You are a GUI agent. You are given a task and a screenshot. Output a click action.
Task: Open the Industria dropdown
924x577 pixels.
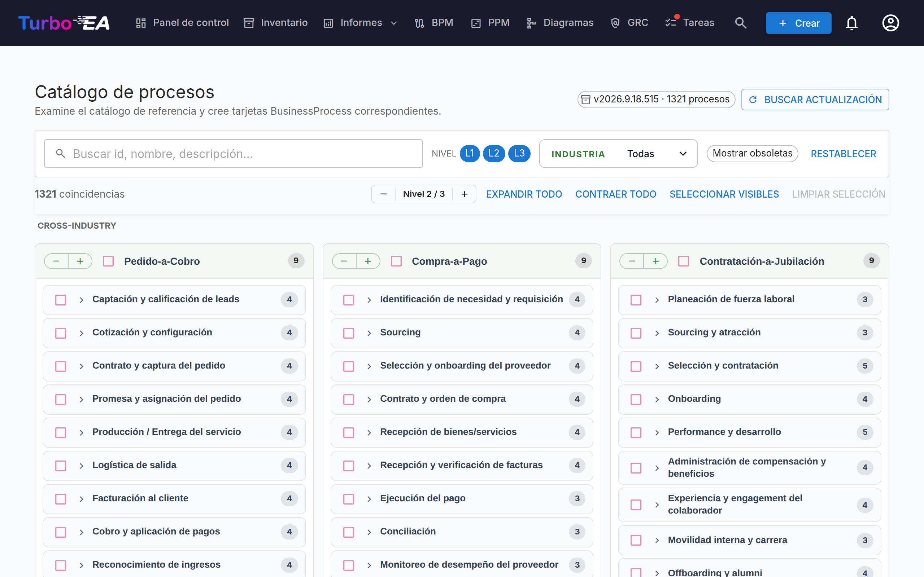[618, 153]
